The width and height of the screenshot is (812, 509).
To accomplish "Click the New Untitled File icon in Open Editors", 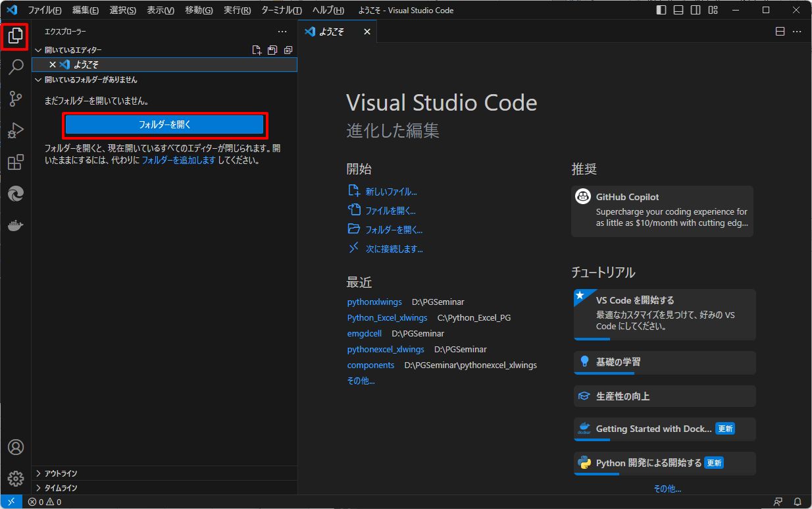I will 257,50.
